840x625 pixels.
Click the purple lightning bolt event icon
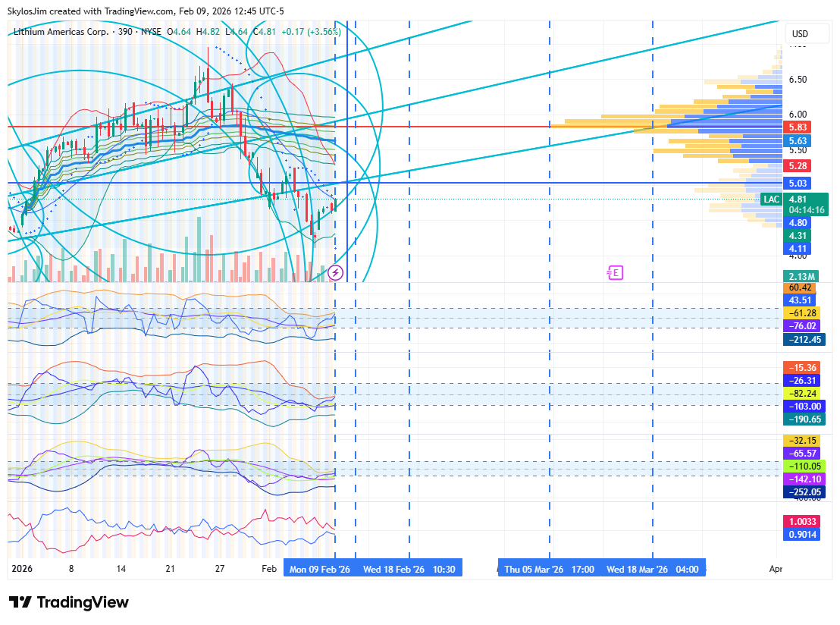click(336, 272)
